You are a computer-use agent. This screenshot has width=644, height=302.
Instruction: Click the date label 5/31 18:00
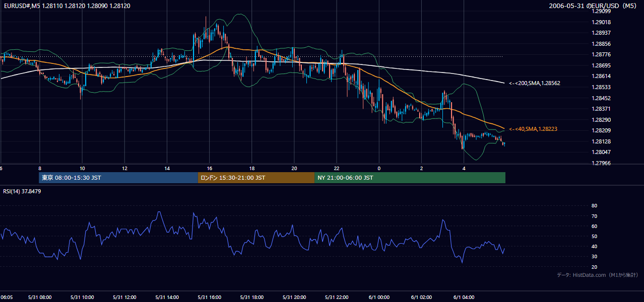(x=252, y=297)
